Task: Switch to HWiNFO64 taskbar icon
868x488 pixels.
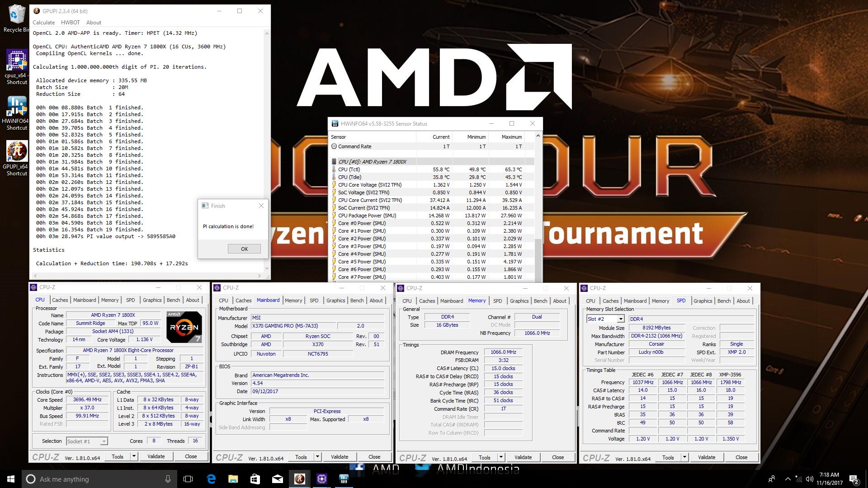Action: tap(344, 479)
